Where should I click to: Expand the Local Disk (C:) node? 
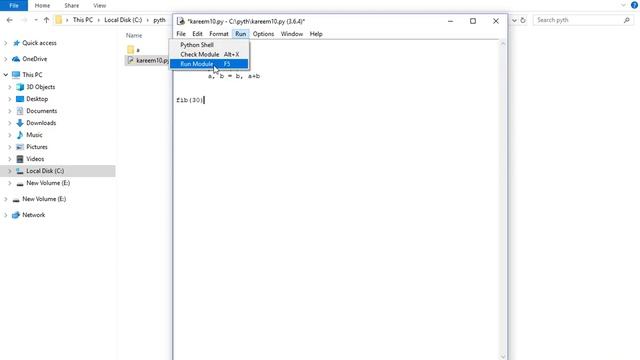[10, 171]
